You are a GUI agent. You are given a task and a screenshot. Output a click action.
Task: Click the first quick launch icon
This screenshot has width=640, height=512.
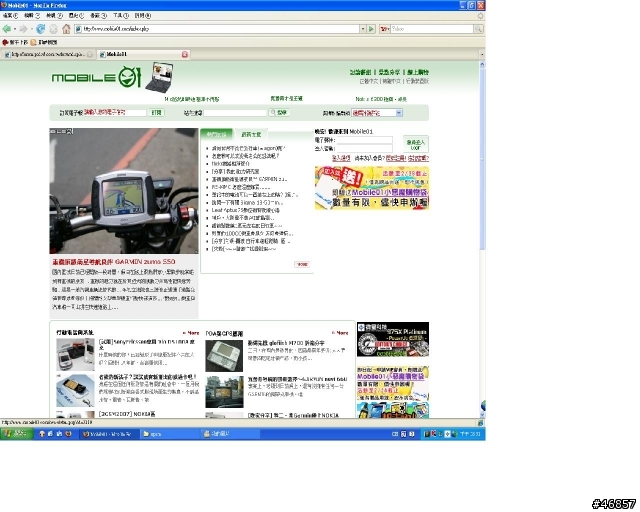42,434
